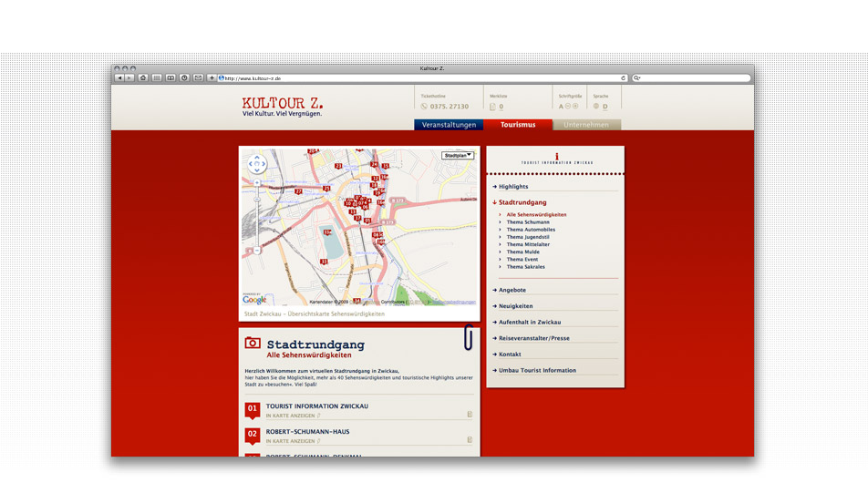Click the map pan control
This screenshot has height=483, width=868.
point(256,163)
